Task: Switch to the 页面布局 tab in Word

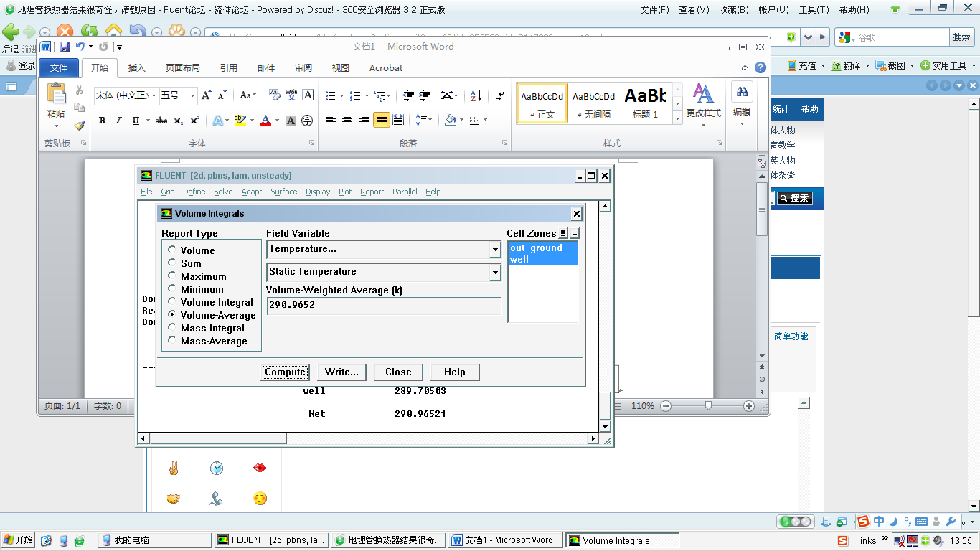Action: [x=183, y=68]
